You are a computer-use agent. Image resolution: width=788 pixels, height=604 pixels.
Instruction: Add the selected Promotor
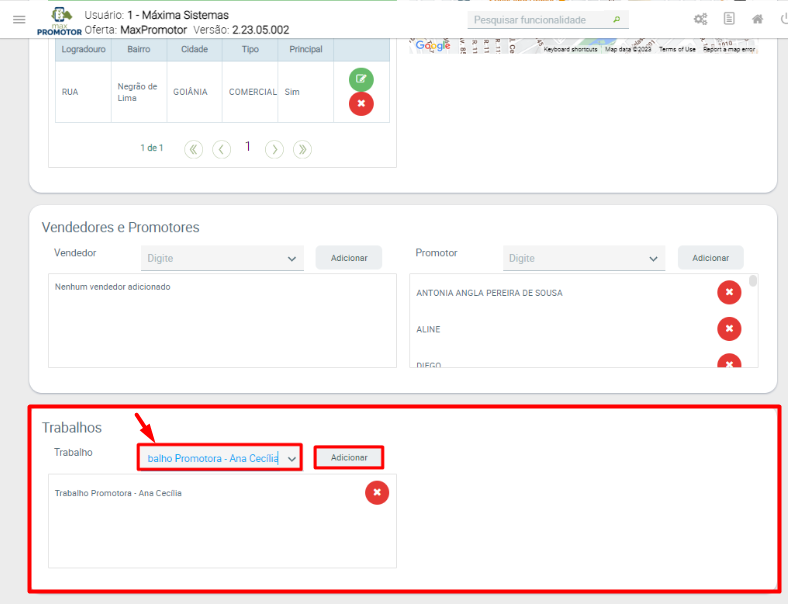point(711,258)
